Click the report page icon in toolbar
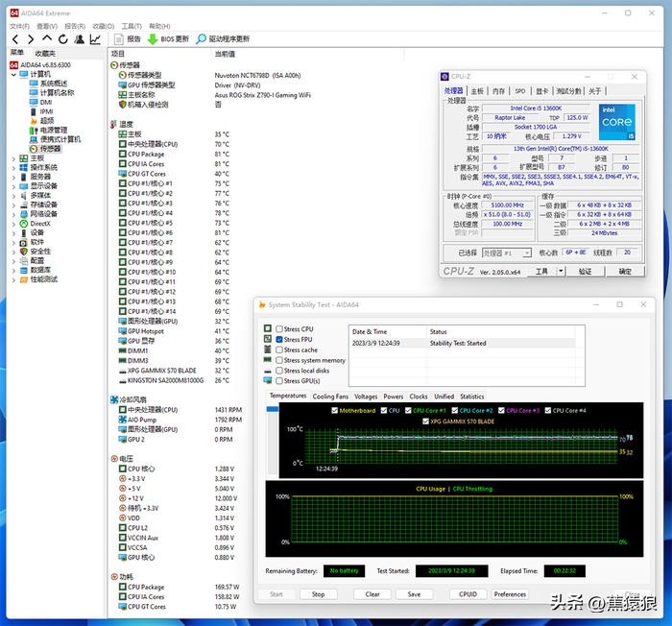The image size is (672, 626). pos(119,39)
